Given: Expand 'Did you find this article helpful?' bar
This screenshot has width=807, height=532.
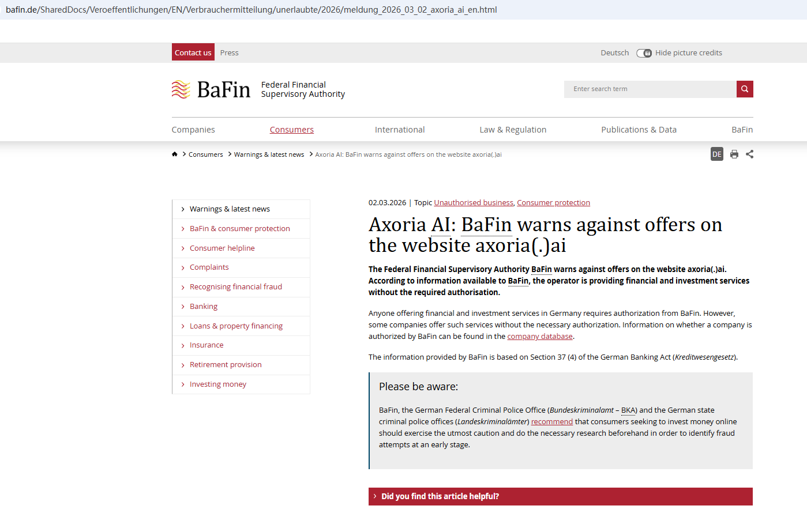Looking at the screenshot, I should click(561, 496).
